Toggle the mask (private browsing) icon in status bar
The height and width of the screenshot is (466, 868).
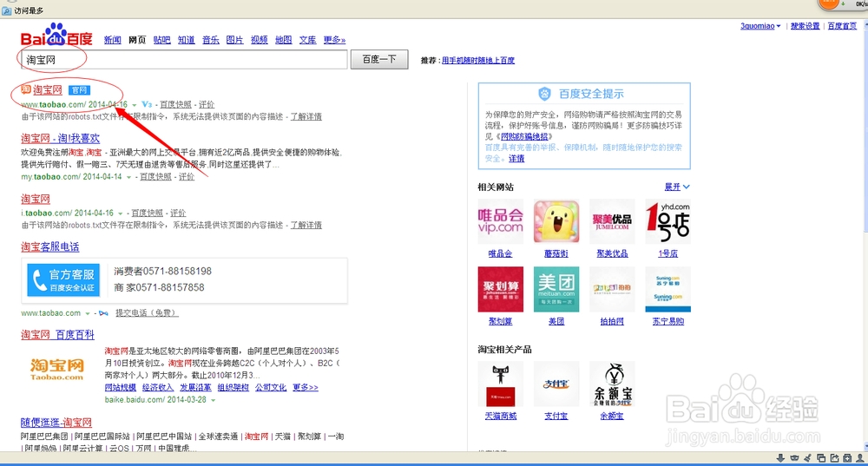point(794,458)
